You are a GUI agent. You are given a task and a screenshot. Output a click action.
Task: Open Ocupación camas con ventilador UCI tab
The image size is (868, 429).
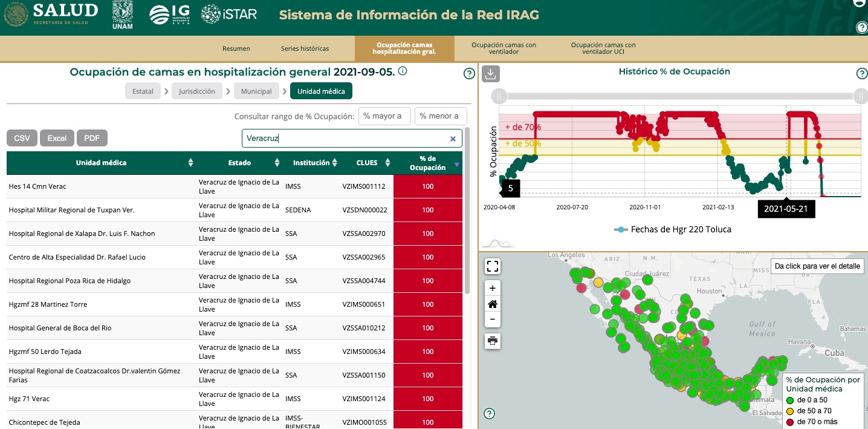(x=603, y=48)
